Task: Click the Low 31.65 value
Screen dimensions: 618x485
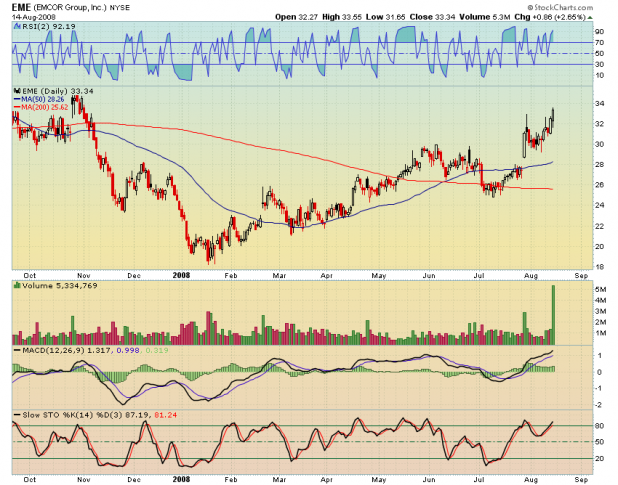Action: (x=385, y=17)
